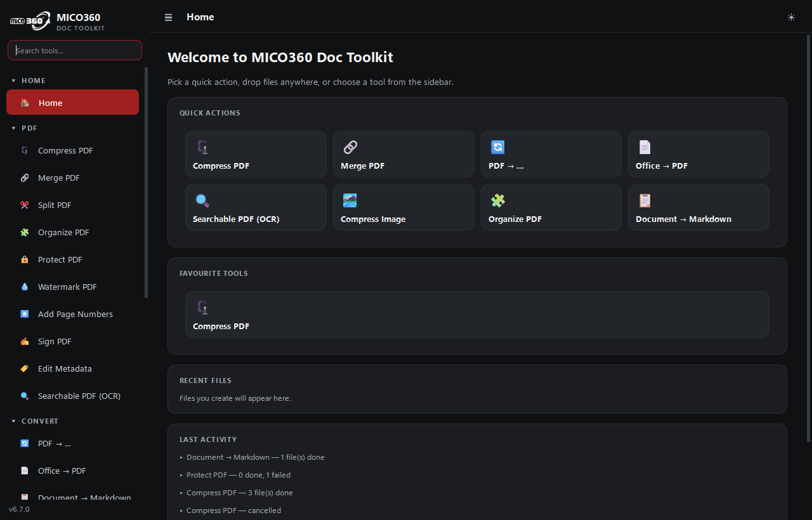Click PDF → ... convert icon in sidebar
This screenshot has width=812, height=520.
(x=25, y=444)
